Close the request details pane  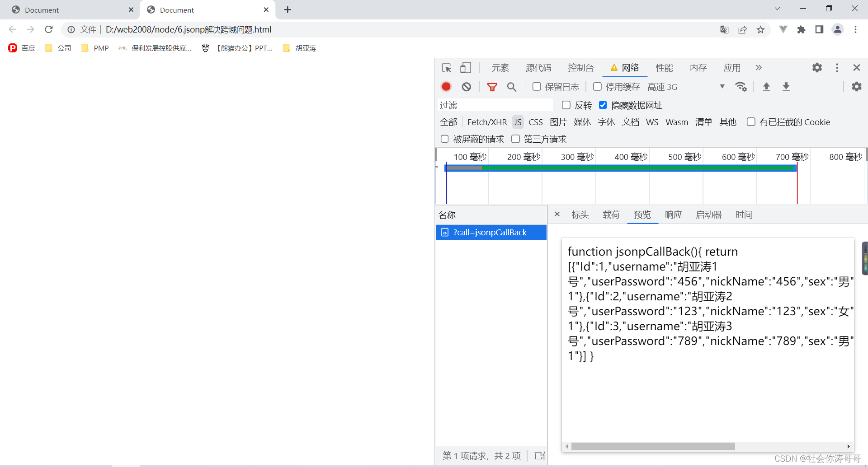click(557, 215)
